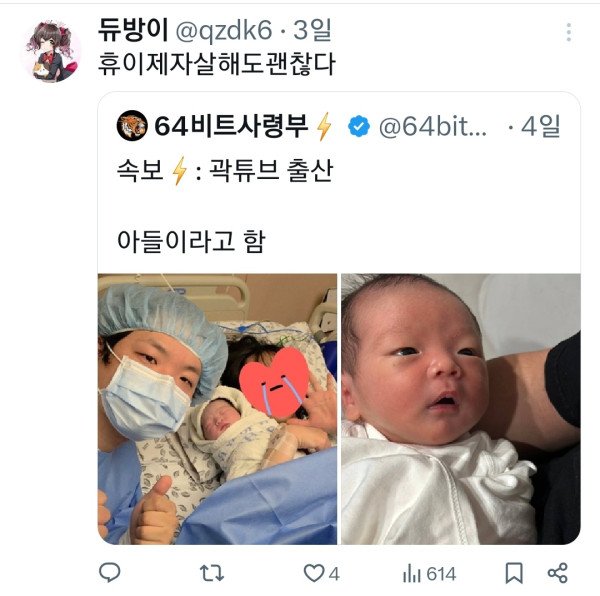Open the three-dot more options menu
Image resolution: width=600 pixels, height=596 pixels.
pos(568,32)
